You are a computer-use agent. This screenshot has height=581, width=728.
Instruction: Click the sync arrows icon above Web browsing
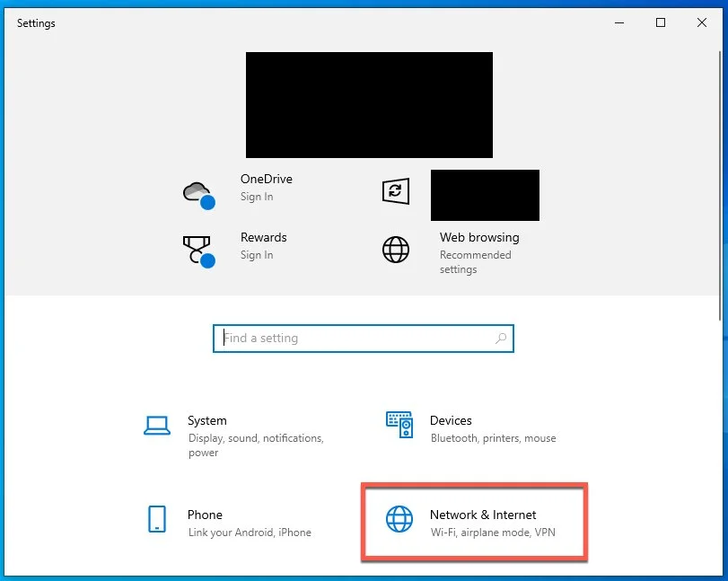click(x=395, y=191)
